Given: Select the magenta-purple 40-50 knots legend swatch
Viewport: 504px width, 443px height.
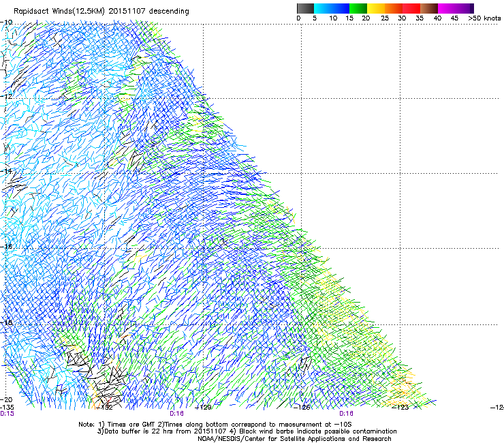Looking at the screenshot, I should (456, 8).
